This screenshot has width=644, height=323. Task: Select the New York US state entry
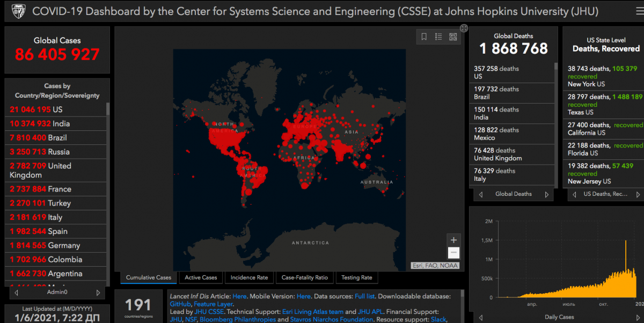604,76
